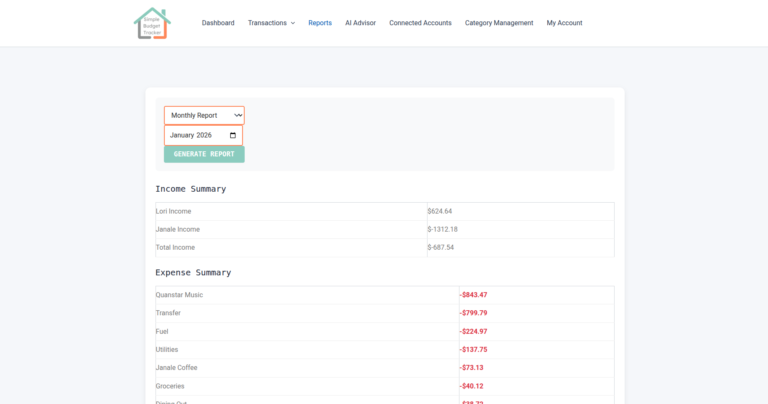Click the Utilities expense label

click(167, 349)
